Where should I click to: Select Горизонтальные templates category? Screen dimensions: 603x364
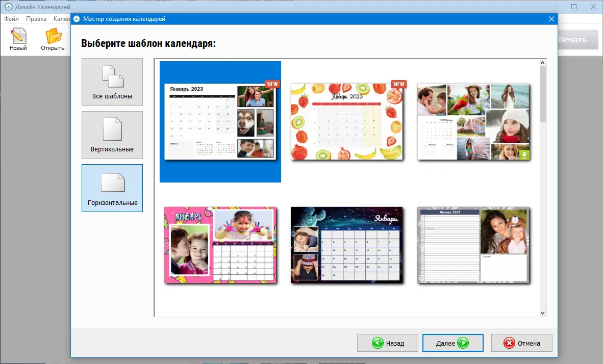pos(112,188)
